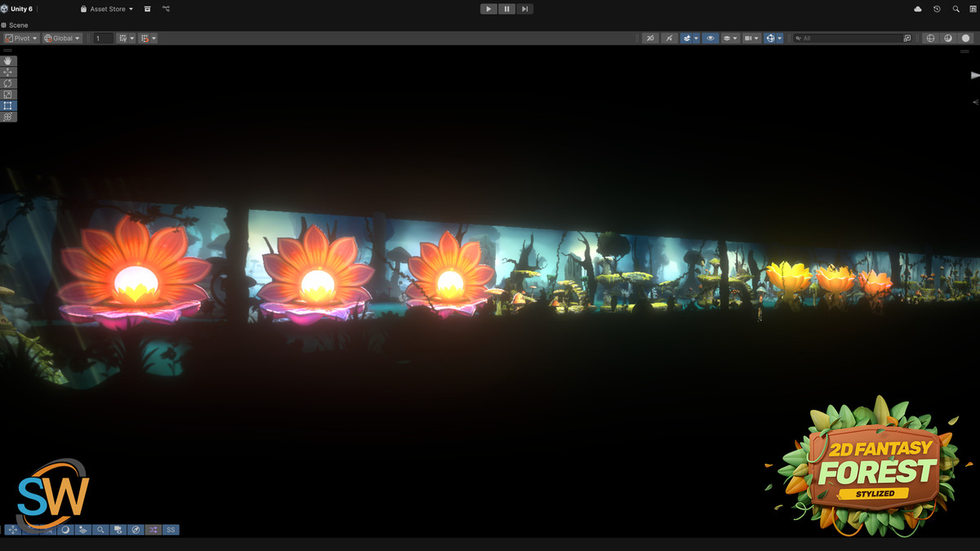Toggle scene effects layers icon

[687, 38]
